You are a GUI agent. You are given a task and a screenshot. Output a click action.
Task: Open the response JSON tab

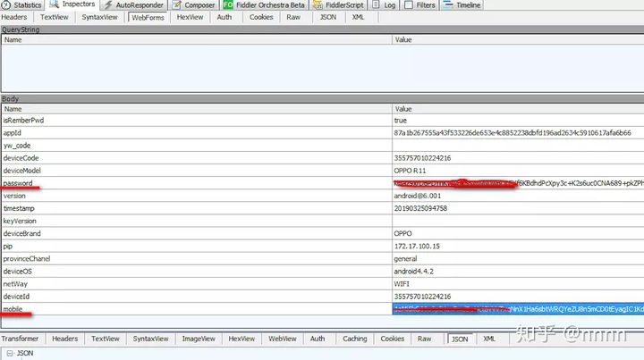pos(460,339)
